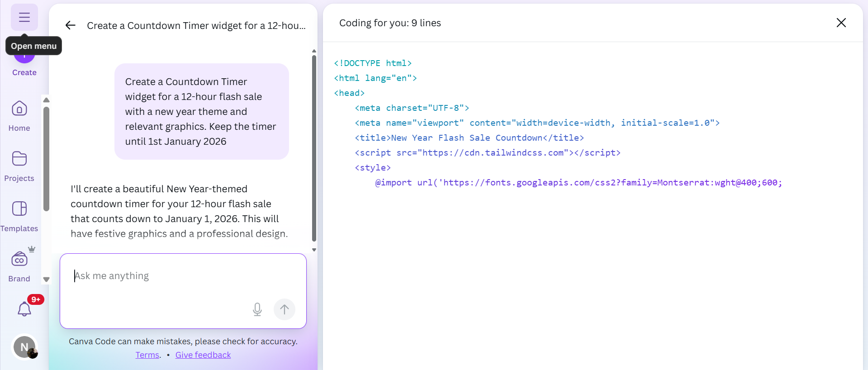Click the Create label in sidebar
Viewport: 868px width, 370px height.
point(24,72)
